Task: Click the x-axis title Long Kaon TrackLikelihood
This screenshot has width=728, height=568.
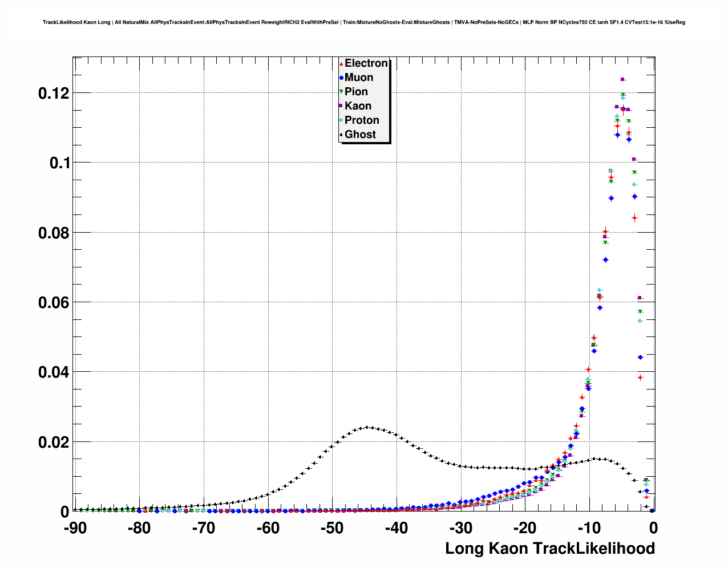Action: [549, 549]
